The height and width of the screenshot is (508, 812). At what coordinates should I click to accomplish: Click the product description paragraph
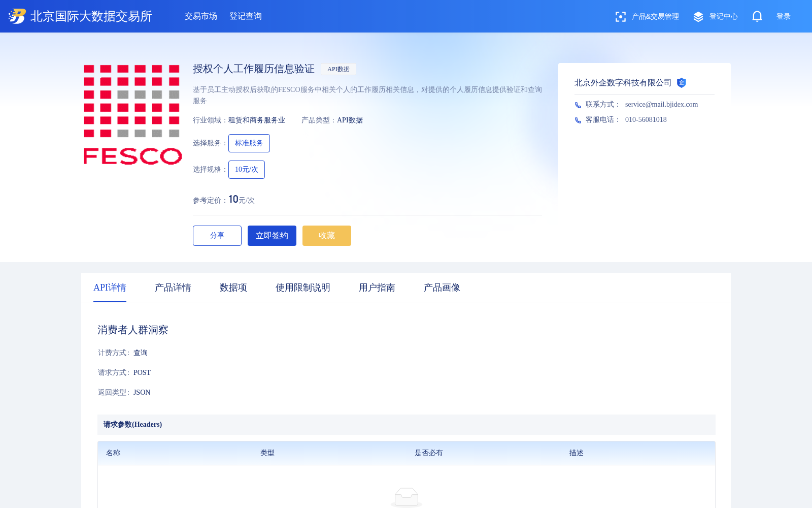click(367, 95)
